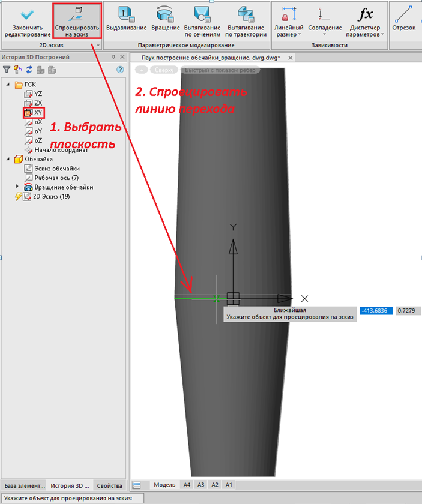
Task: Open help icon in history panel
Action: [x=119, y=70]
